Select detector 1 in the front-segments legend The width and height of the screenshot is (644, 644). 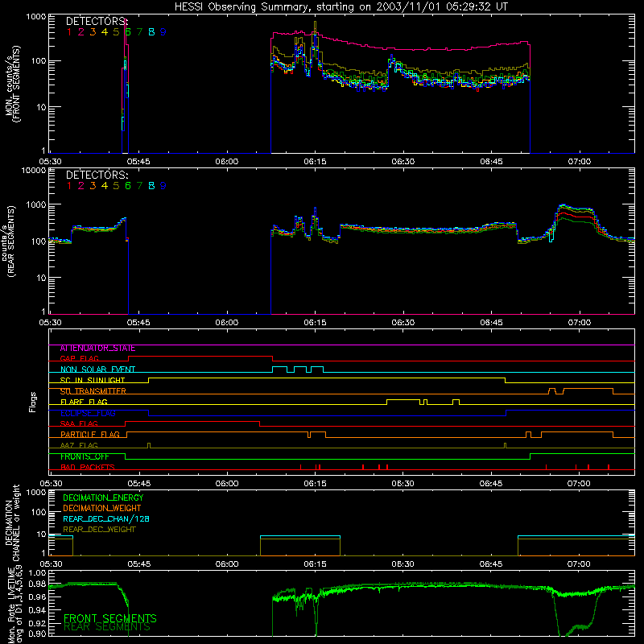[x=69, y=31]
